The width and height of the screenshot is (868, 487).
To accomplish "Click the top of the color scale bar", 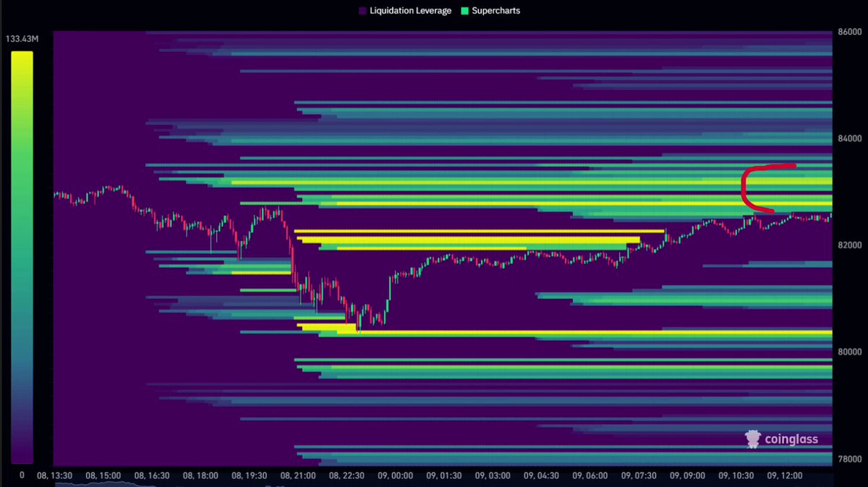I will pos(22,54).
